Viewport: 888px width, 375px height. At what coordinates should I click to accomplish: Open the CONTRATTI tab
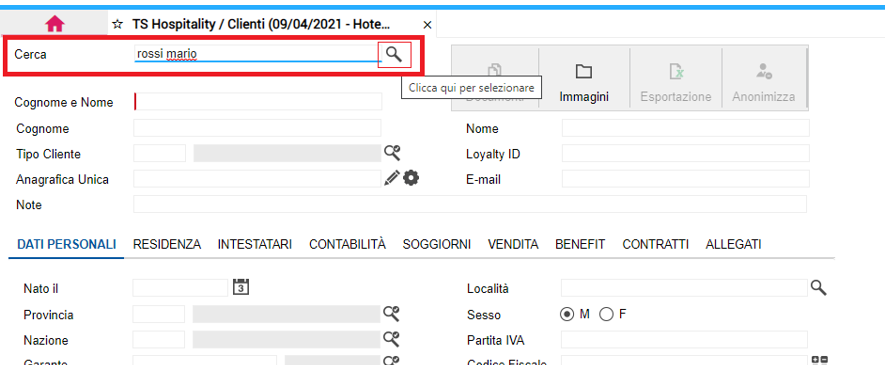coord(656,244)
